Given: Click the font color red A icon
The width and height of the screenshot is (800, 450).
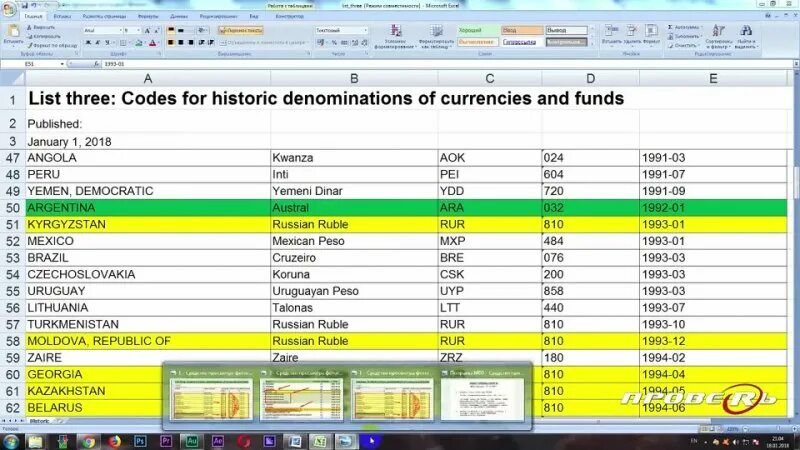Looking at the screenshot, I should coord(152,43).
